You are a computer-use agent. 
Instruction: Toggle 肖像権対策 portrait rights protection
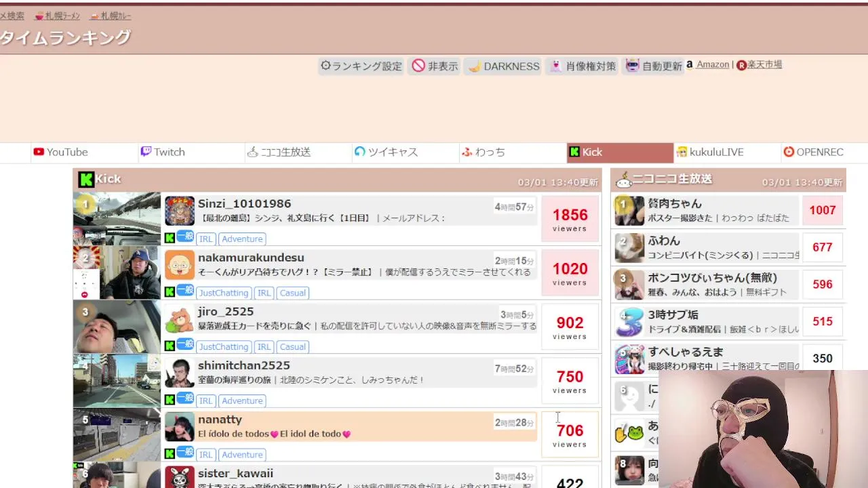point(583,66)
